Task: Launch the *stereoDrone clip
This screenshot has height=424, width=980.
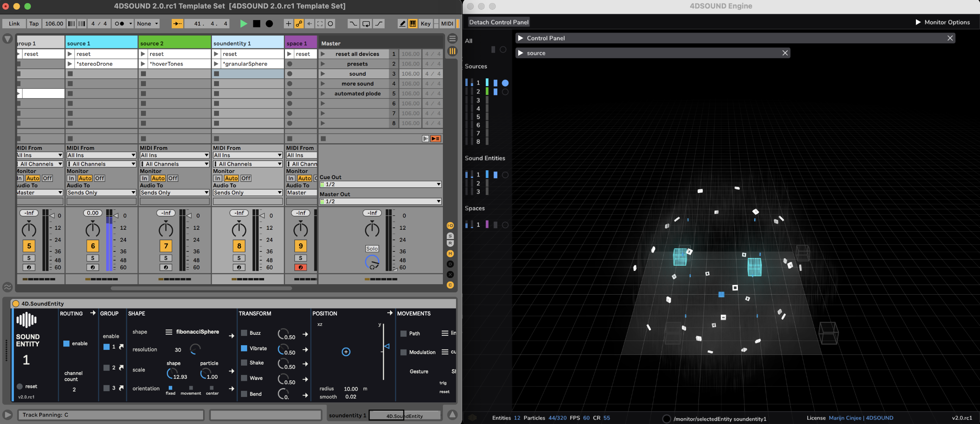Action: coord(70,64)
